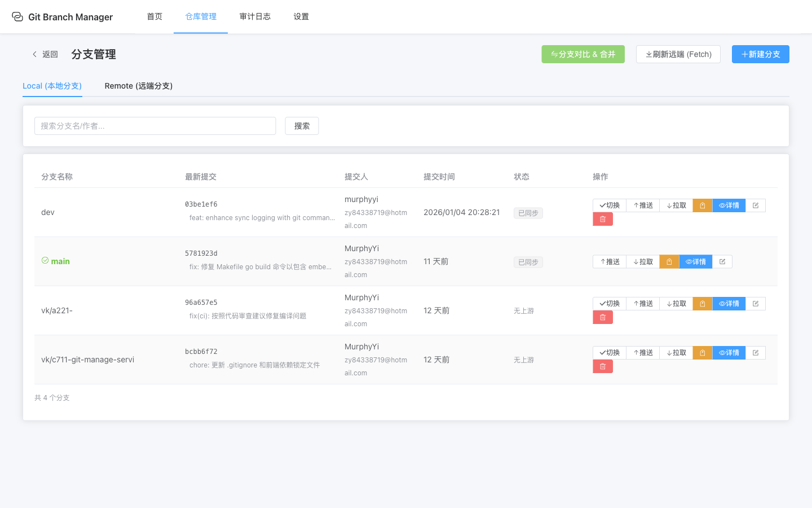Screen dimensions: 812x508
Task: Delete dev branch via the trash icon
Action: pyautogui.click(x=603, y=218)
